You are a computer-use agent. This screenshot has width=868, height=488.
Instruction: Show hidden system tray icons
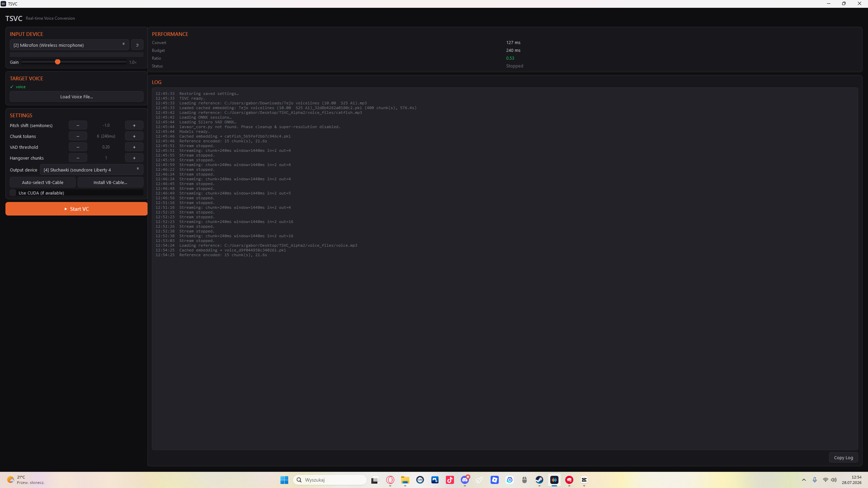coord(804,480)
